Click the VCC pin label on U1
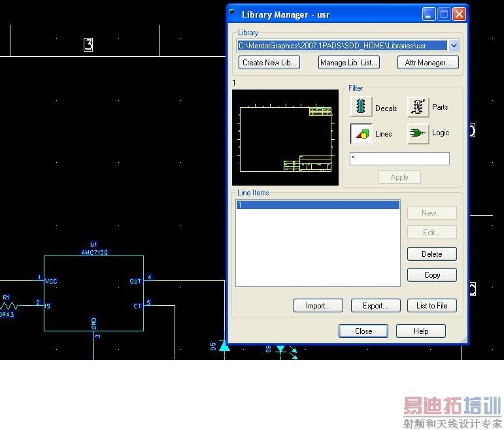Viewport: 504px width, 430px height. point(51,281)
